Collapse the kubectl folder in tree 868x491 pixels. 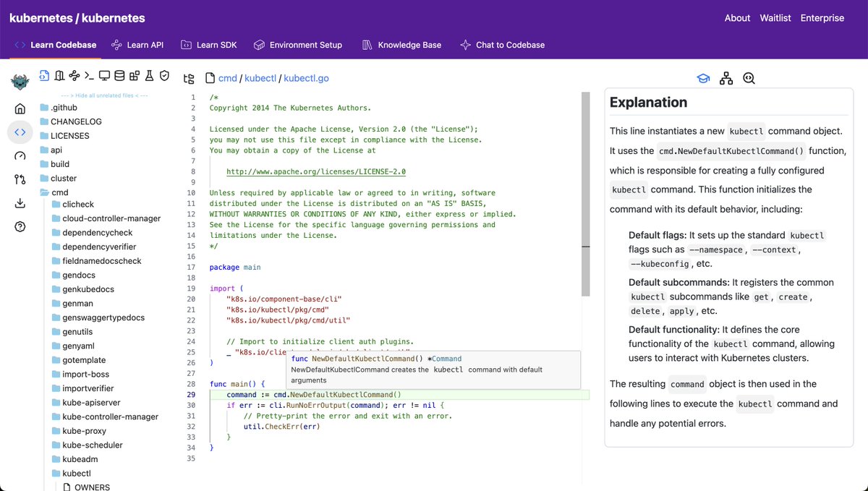pos(71,474)
